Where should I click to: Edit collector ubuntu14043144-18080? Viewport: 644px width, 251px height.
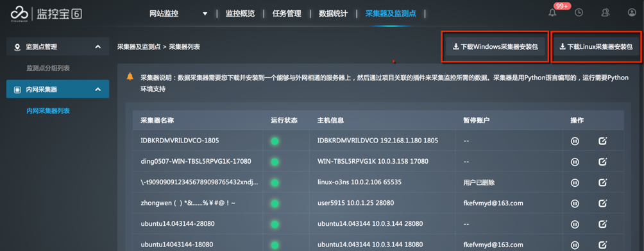click(x=602, y=245)
